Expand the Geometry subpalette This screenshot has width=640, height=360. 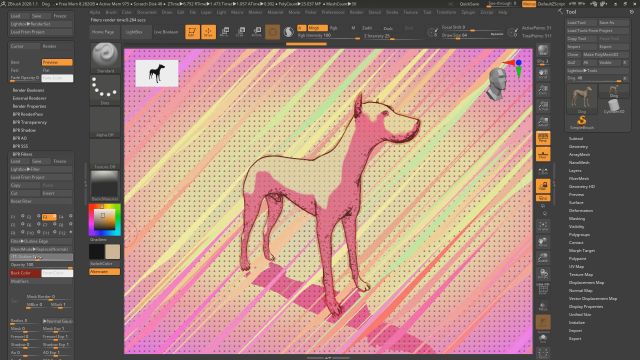578,147
